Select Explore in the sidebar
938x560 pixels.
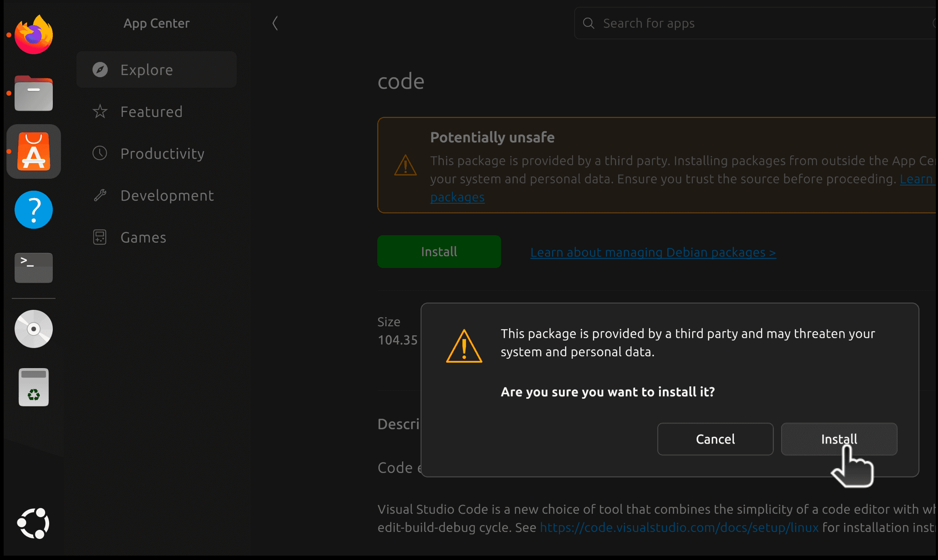(x=157, y=70)
